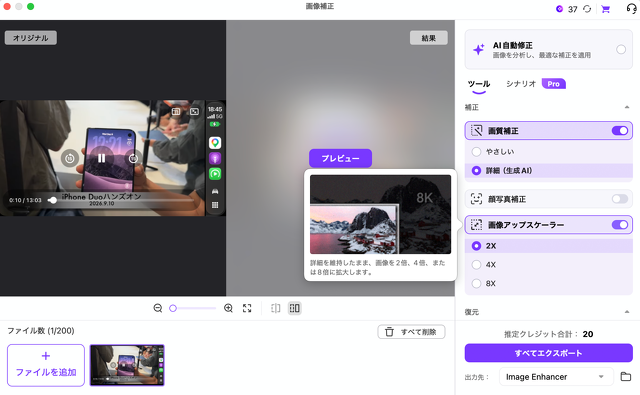Click the refresh credits icon

coord(587,9)
